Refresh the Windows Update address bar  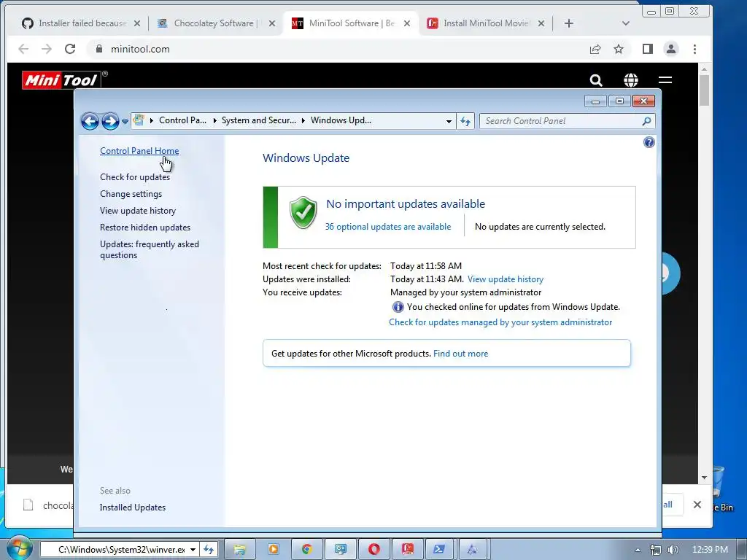click(x=465, y=122)
